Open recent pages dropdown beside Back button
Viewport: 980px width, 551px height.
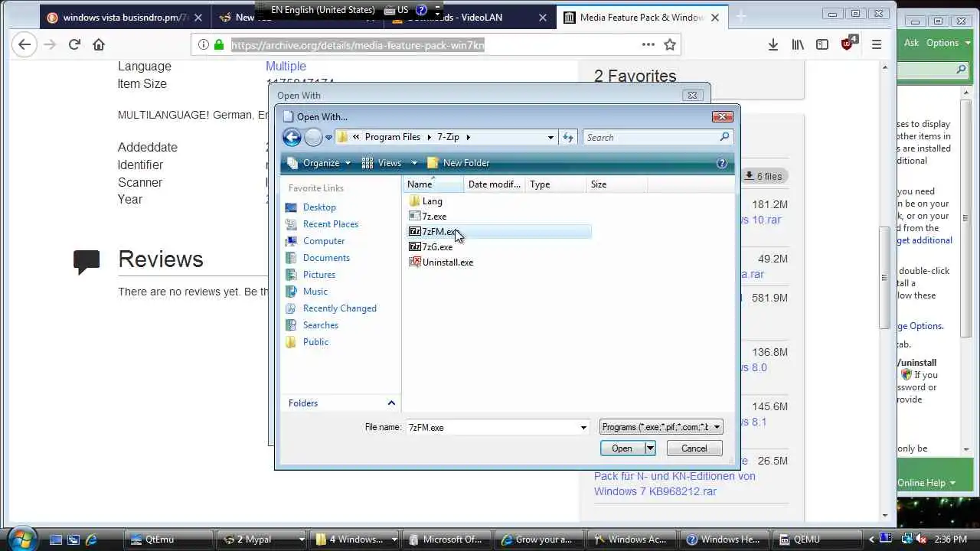point(328,138)
